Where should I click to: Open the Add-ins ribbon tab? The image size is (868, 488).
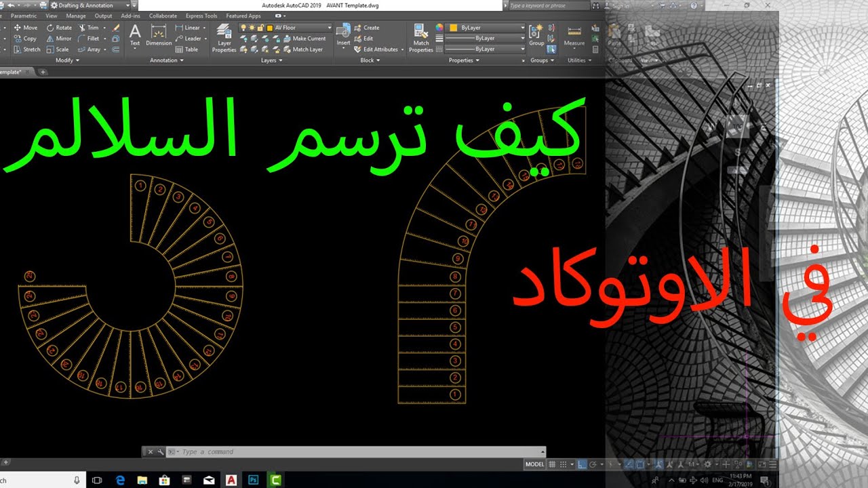(x=131, y=16)
